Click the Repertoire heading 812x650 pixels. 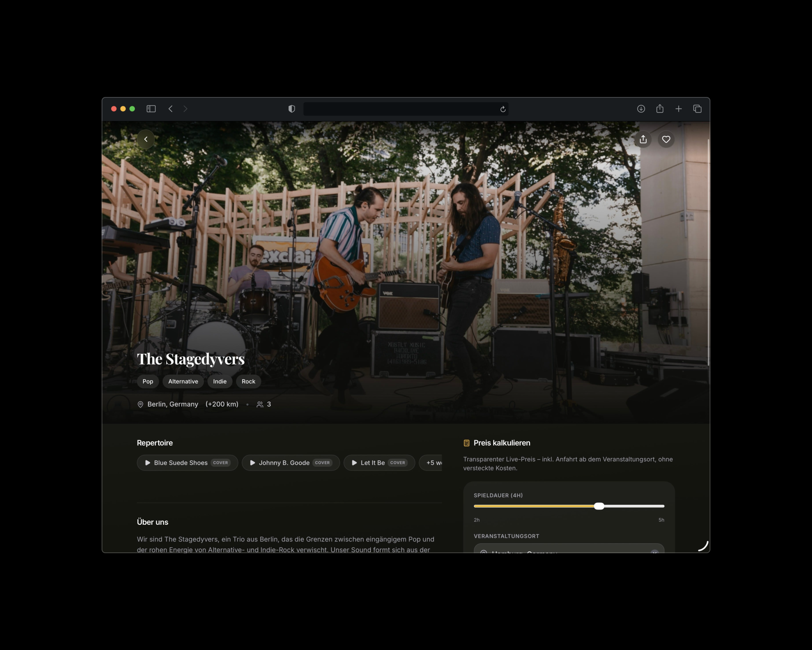155,443
